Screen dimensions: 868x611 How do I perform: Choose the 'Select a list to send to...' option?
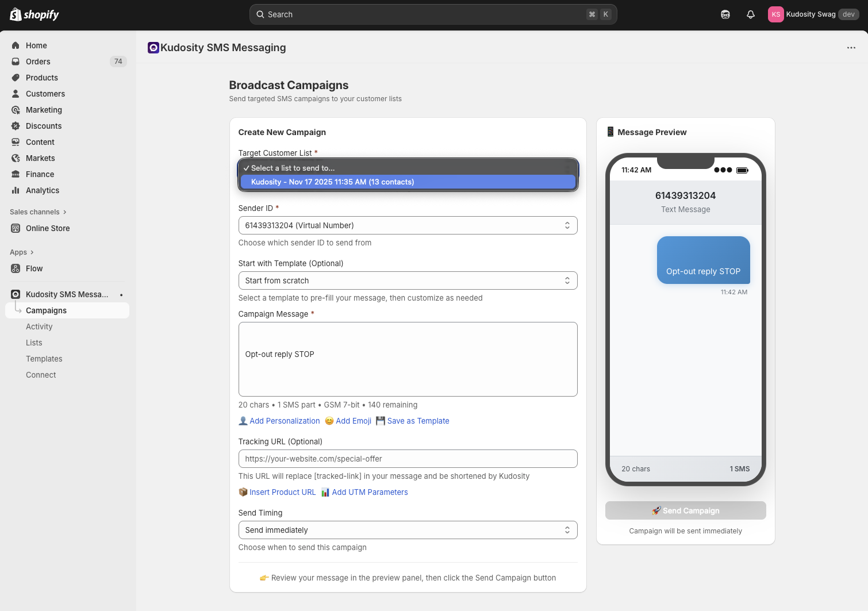pyautogui.click(x=408, y=168)
